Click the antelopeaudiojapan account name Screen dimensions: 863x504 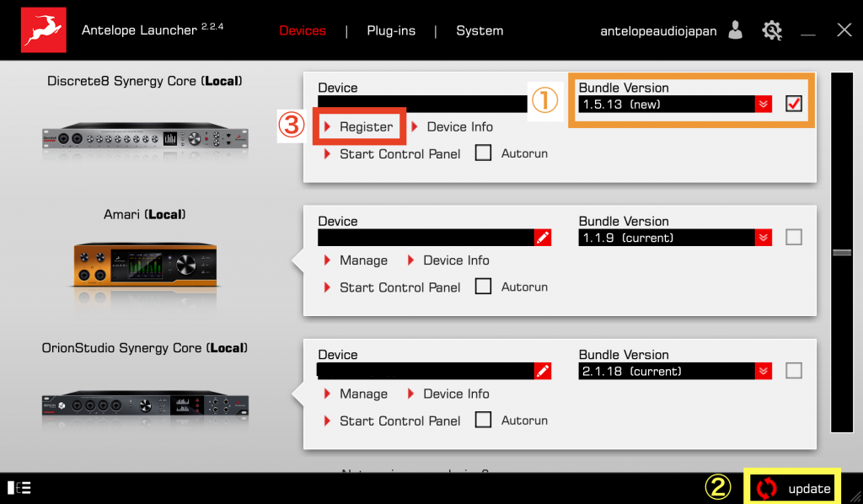[658, 31]
